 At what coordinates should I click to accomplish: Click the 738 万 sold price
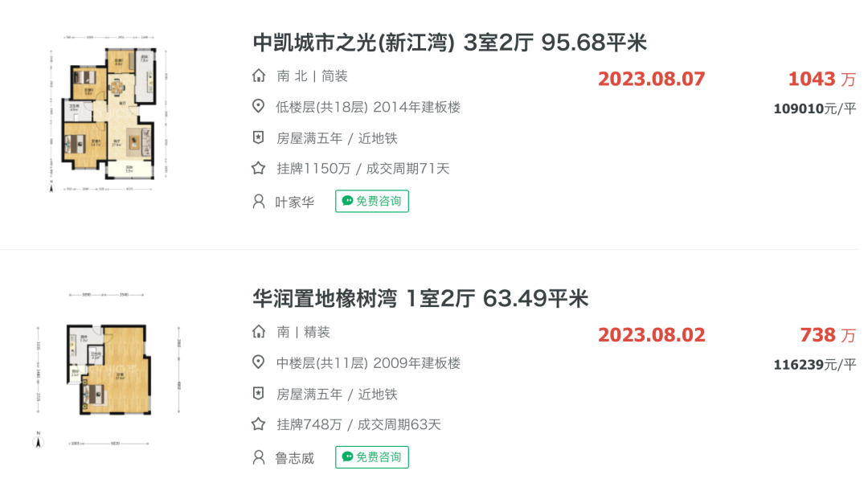pos(828,334)
